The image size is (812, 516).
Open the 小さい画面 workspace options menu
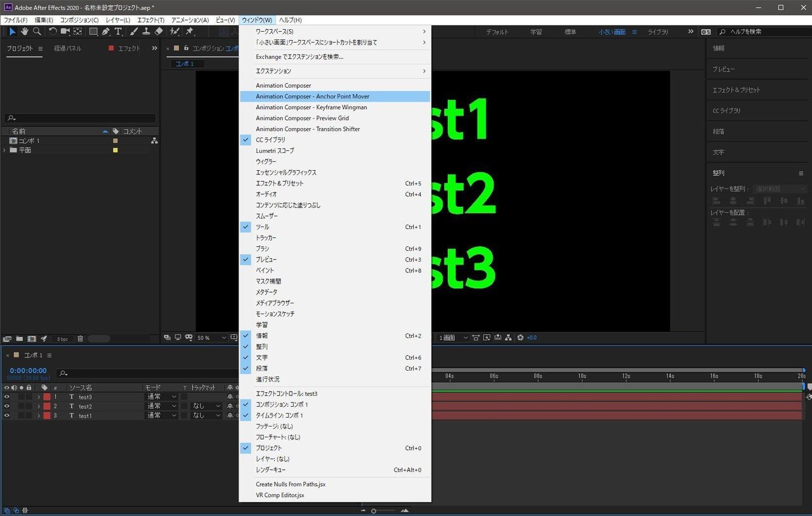coord(634,32)
